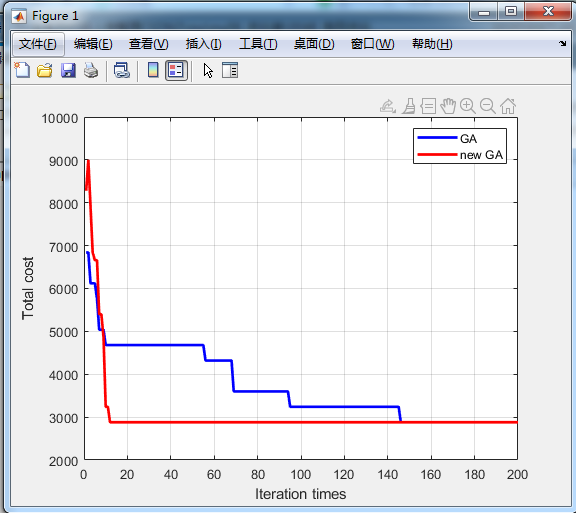
Task: Activate the Zoom Out magnifier
Action: (x=488, y=106)
